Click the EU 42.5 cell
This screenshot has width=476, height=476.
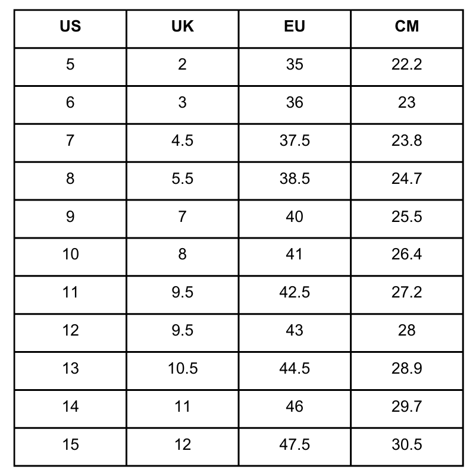point(295,295)
